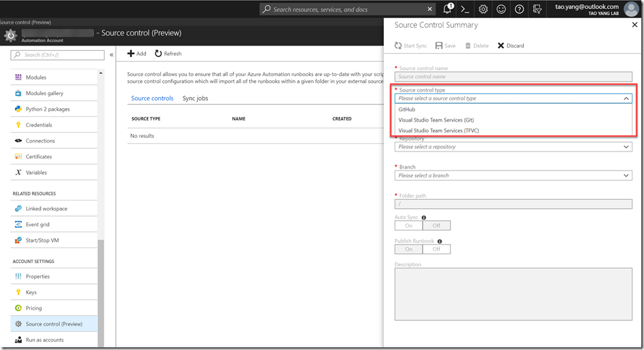
Task: Open Run as accounts item
Action: click(54, 340)
